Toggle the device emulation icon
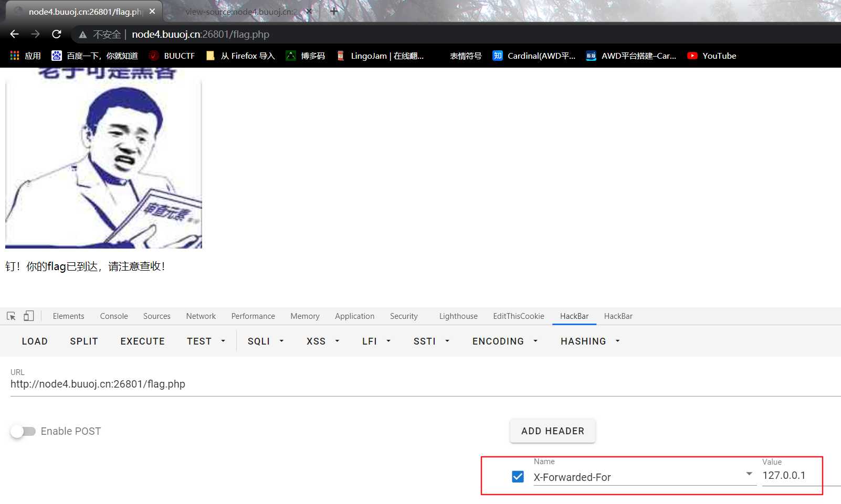The image size is (841, 504). pos(29,316)
